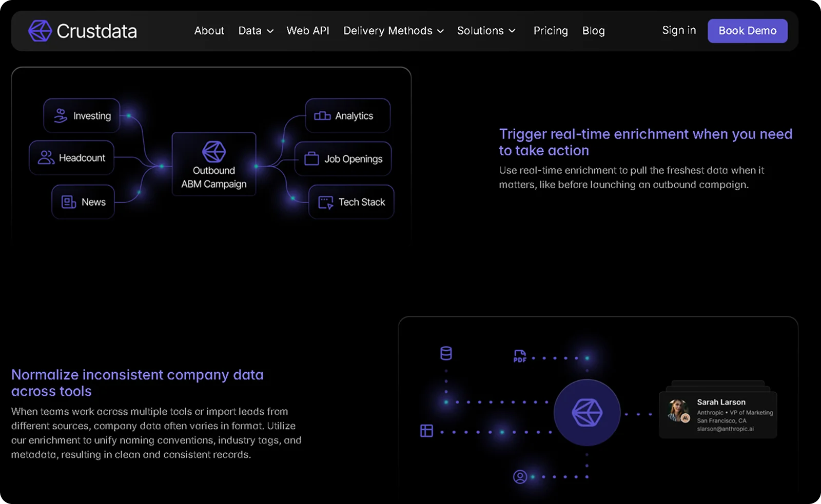The image size is (821, 504).
Task: Click the PDF file icon
Action: tap(520, 356)
